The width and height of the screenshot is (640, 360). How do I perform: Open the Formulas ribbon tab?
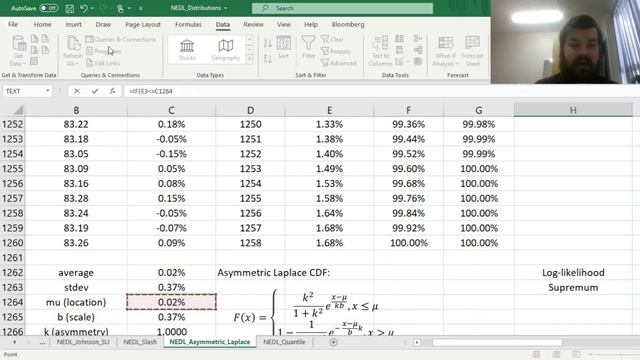point(188,24)
